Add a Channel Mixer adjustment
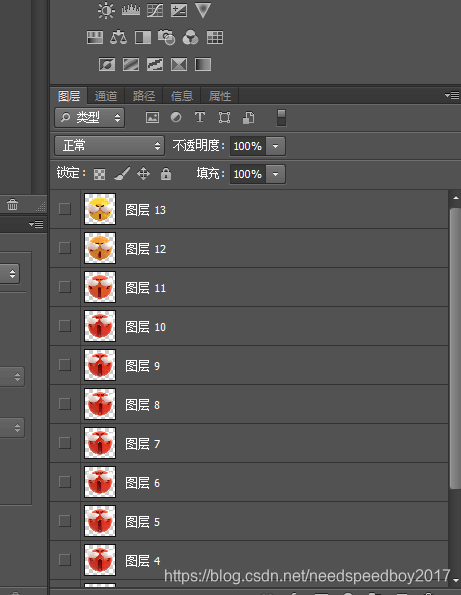The width and height of the screenshot is (461, 595). [x=190, y=38]
